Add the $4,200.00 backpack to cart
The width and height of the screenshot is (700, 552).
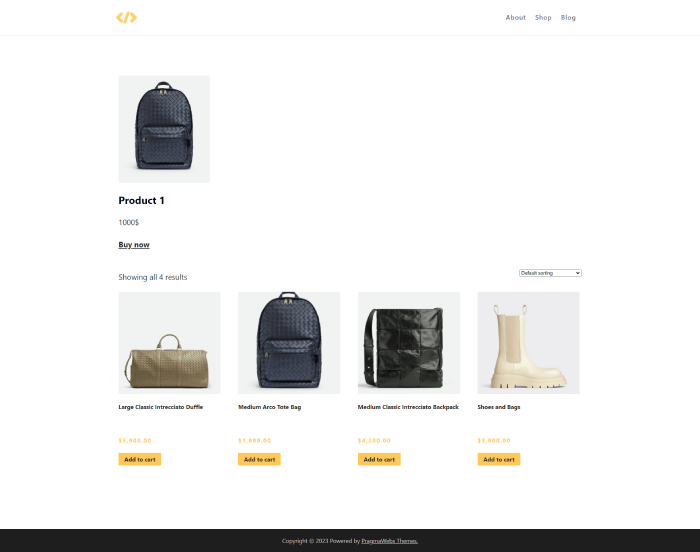click(379, 459)
